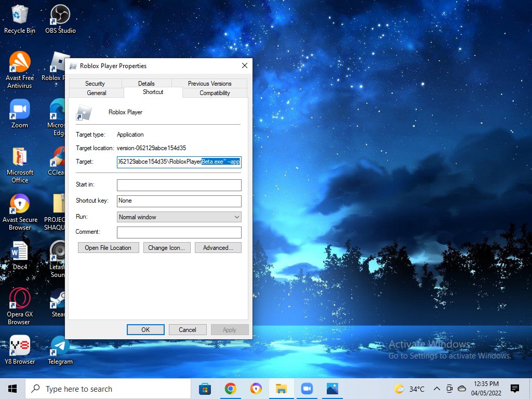
Task: Expand the Run window mode dropdown
Action: (x=179, y=217)
